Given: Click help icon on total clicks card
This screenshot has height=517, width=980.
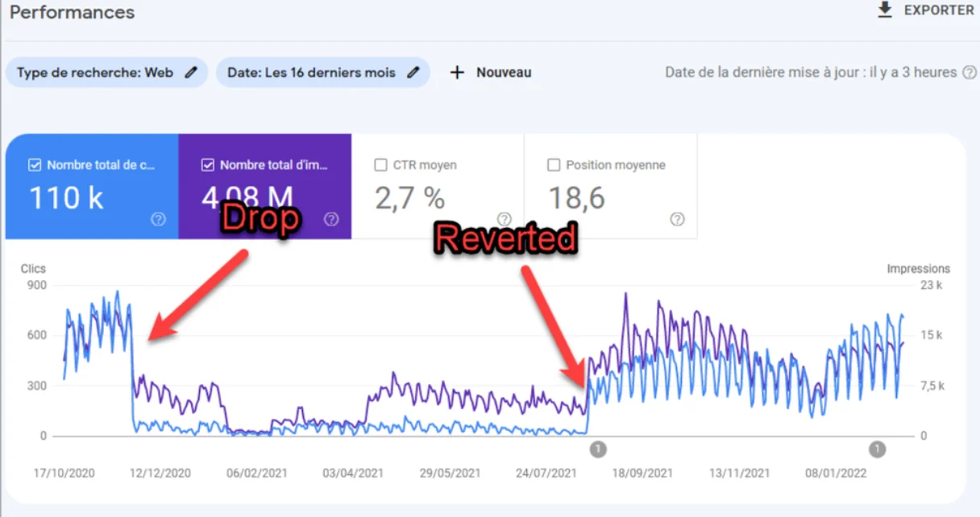Looking at the screenshot, I should coord(158,219).
